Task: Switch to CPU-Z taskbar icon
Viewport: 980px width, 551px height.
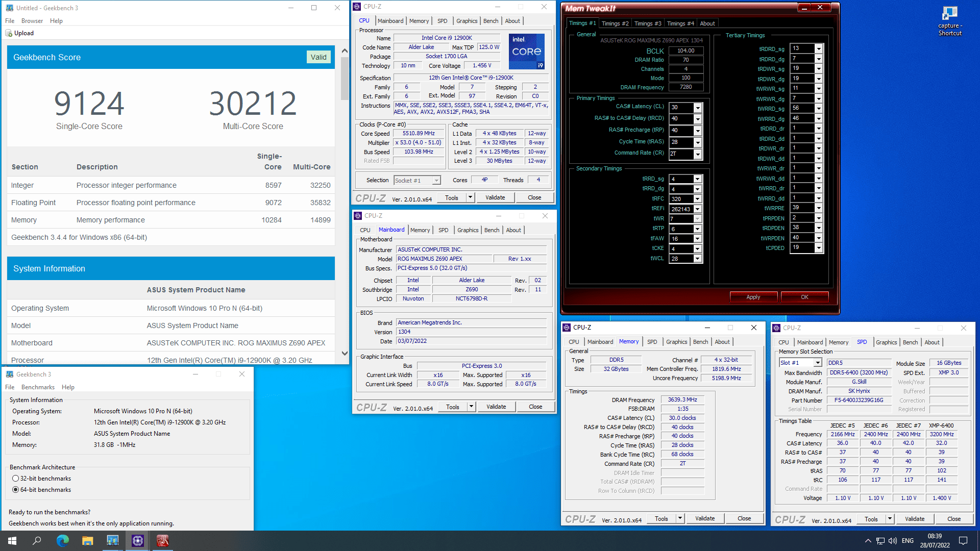Action: pos(137,541)
